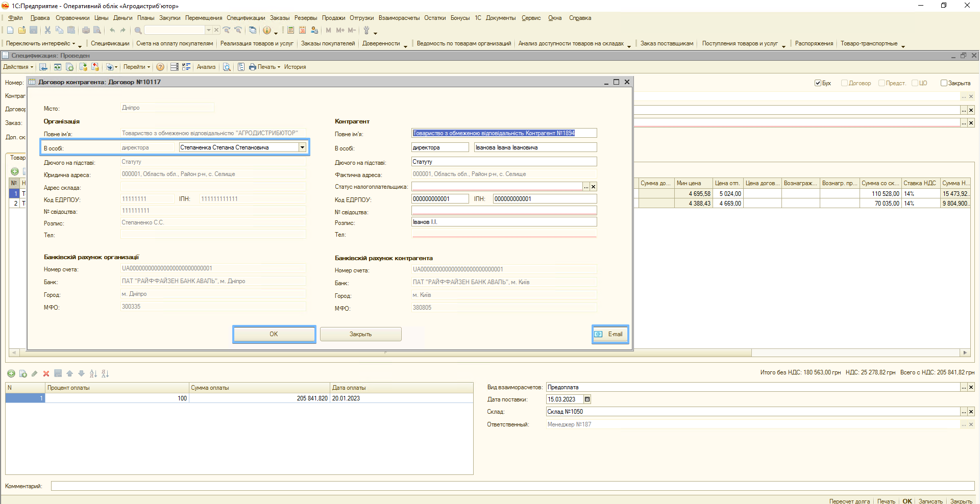
Task: Click the green add payment row icon
Action: (x=11, y=374)
